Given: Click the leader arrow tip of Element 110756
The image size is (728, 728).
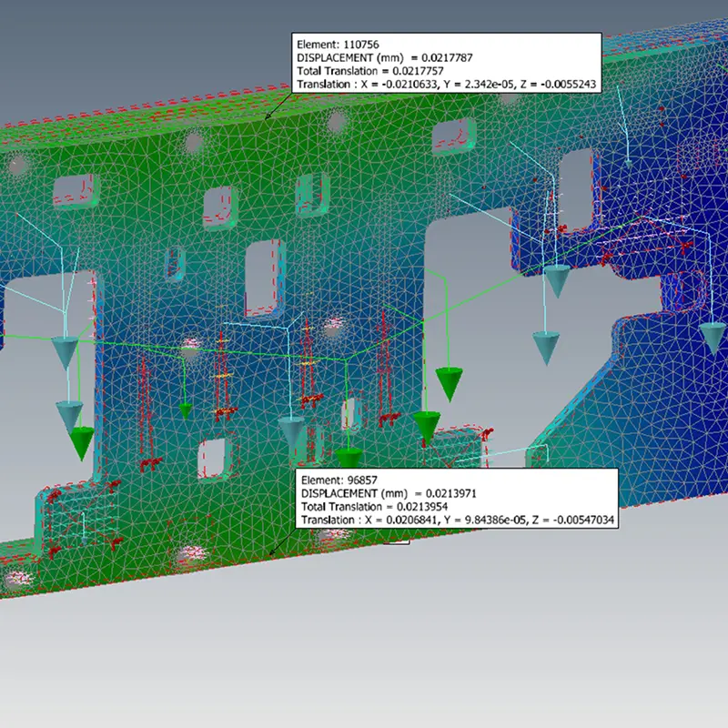Looking at the screenshot, I should coord(266,119).
